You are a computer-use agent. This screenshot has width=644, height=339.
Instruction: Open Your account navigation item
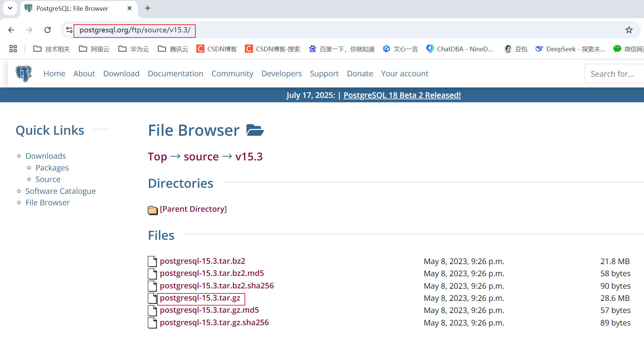pyautogui.click(x=405, y=74)
